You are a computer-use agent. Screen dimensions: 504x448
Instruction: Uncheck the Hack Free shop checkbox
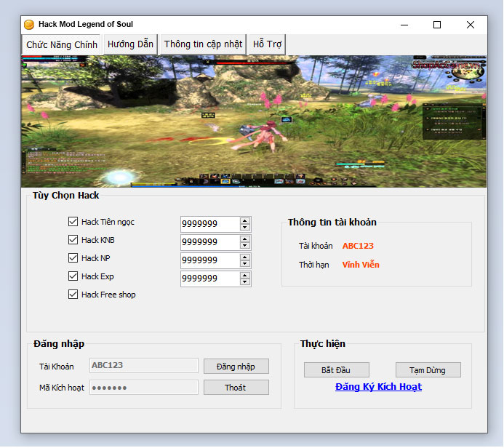coord(73,295)
